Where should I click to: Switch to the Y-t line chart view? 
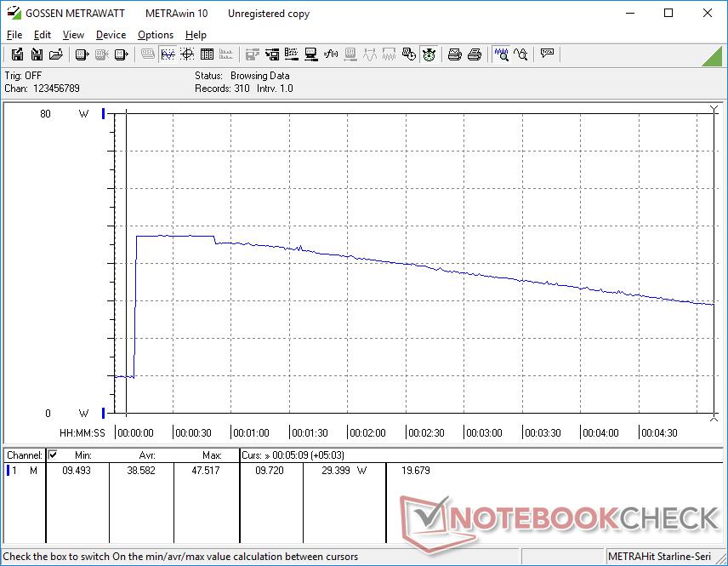click(x=168, y=54)
